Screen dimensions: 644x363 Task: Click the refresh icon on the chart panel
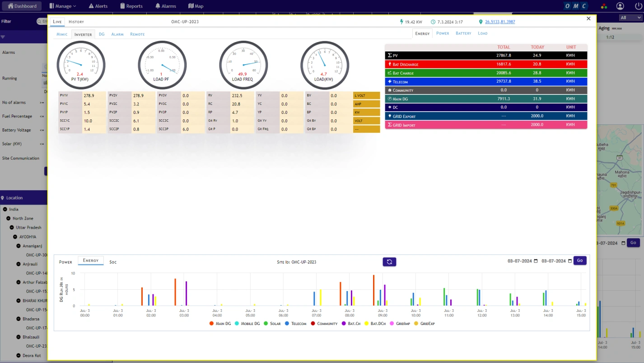(x=389, y=262)
